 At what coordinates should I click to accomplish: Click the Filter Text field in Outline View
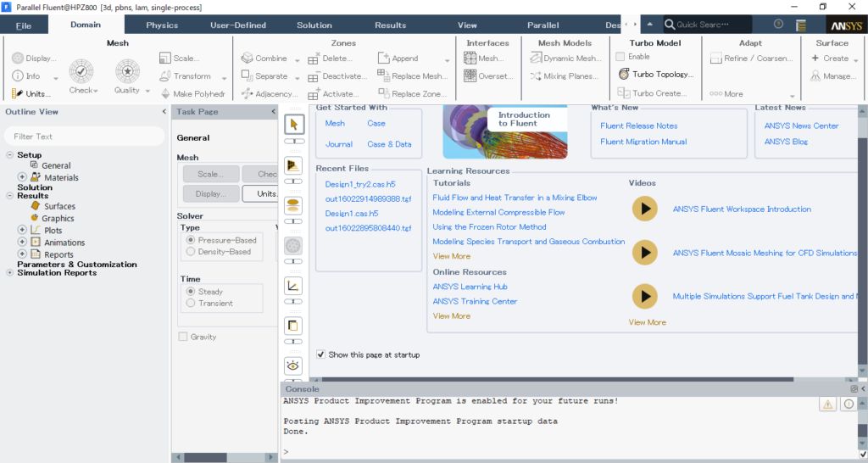point(85,137)
